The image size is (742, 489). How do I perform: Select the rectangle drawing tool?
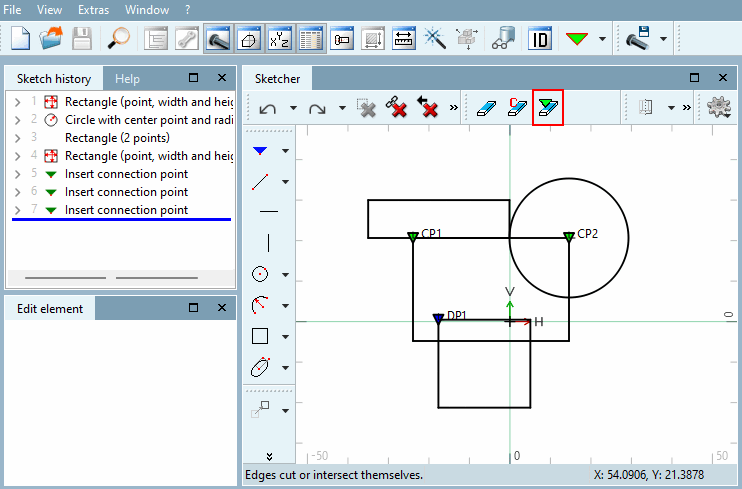click(x=260, y=337)
